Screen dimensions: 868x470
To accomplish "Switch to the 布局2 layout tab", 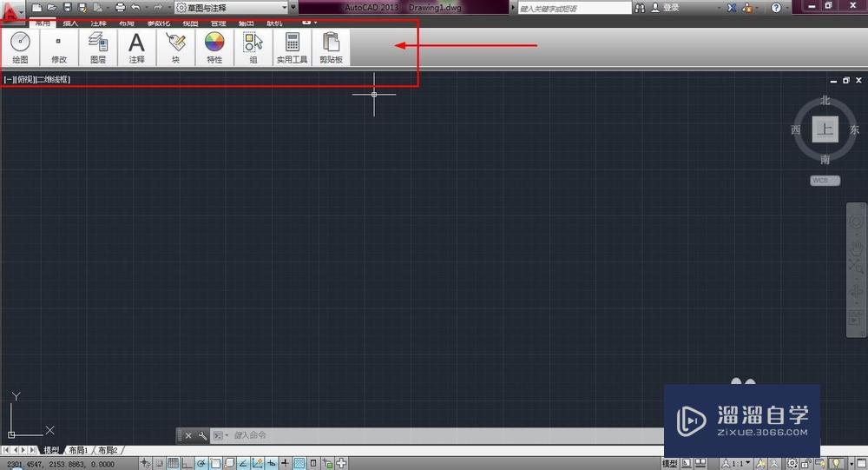I will [108, 450].
